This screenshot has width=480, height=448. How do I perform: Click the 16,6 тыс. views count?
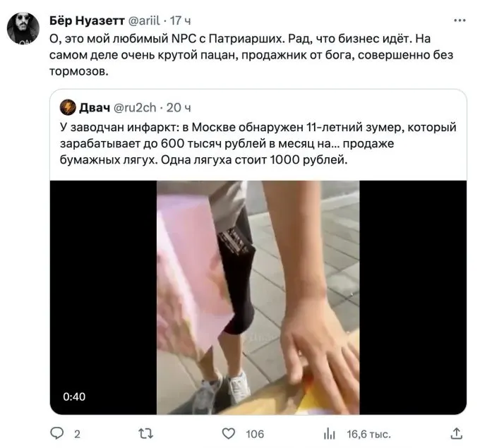(368, 434)
